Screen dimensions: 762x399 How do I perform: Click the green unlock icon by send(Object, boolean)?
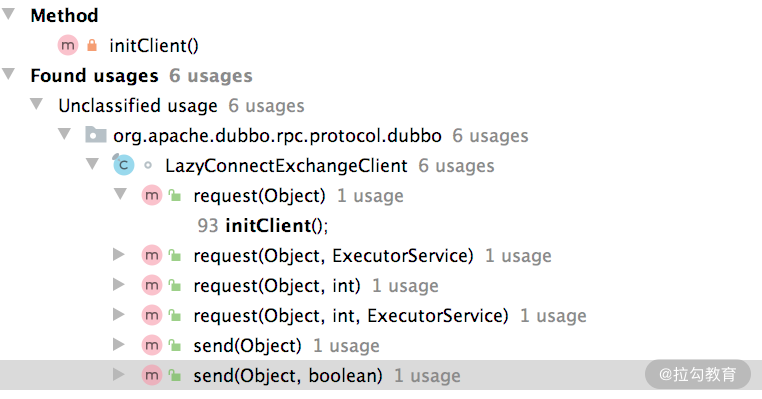[x=175, y=375]
